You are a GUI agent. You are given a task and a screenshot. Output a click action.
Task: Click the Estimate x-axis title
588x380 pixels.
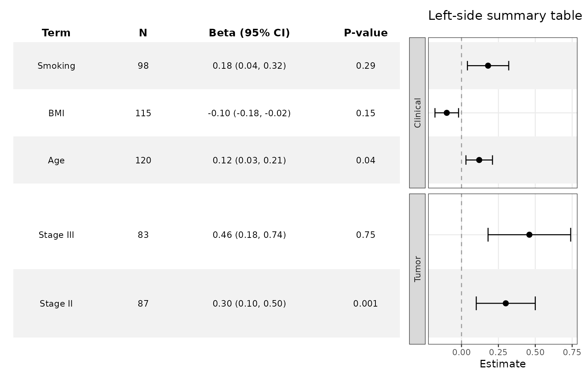click(x=503, y=364)
